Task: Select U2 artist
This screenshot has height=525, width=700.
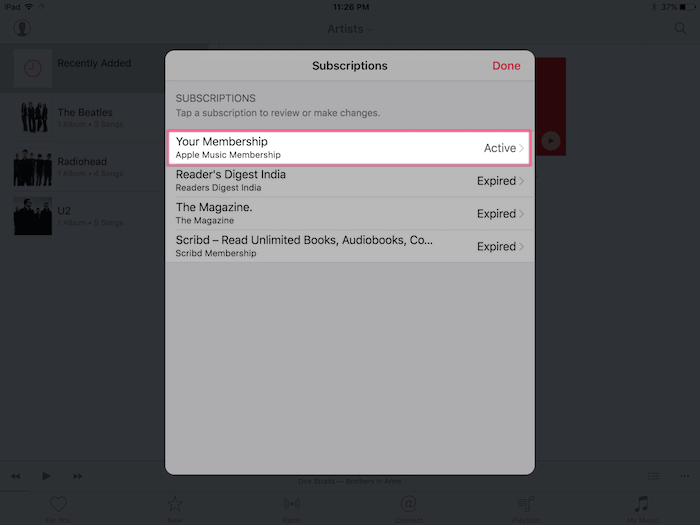Action: pos(82,216)
